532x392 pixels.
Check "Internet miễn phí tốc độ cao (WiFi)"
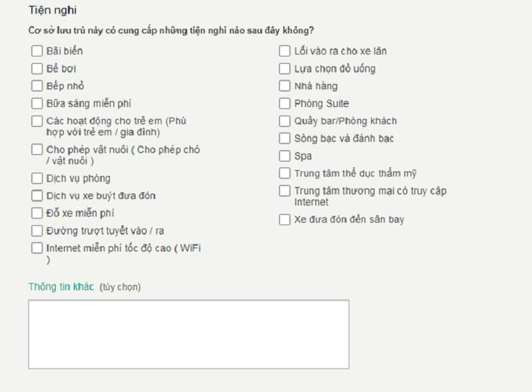click(37, 248)
